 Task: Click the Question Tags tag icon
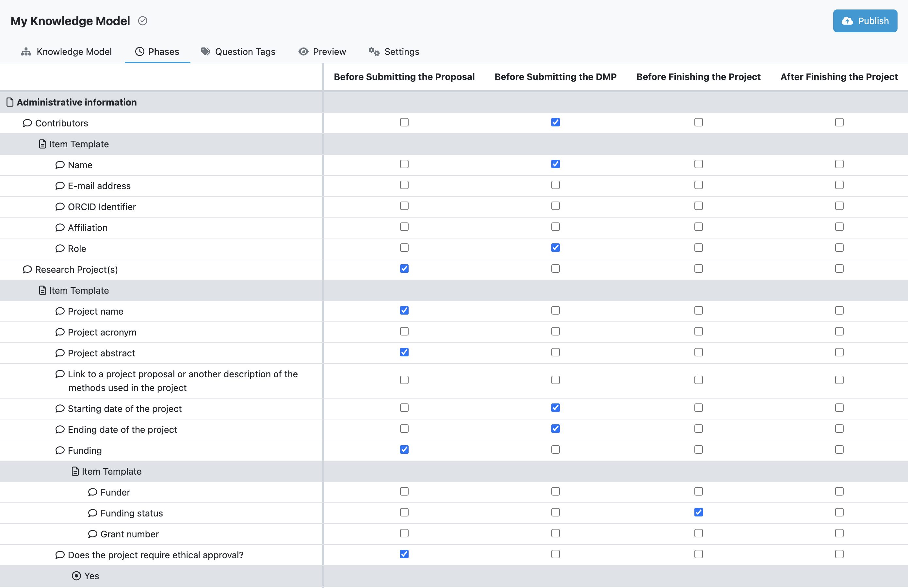click(206, 52)
